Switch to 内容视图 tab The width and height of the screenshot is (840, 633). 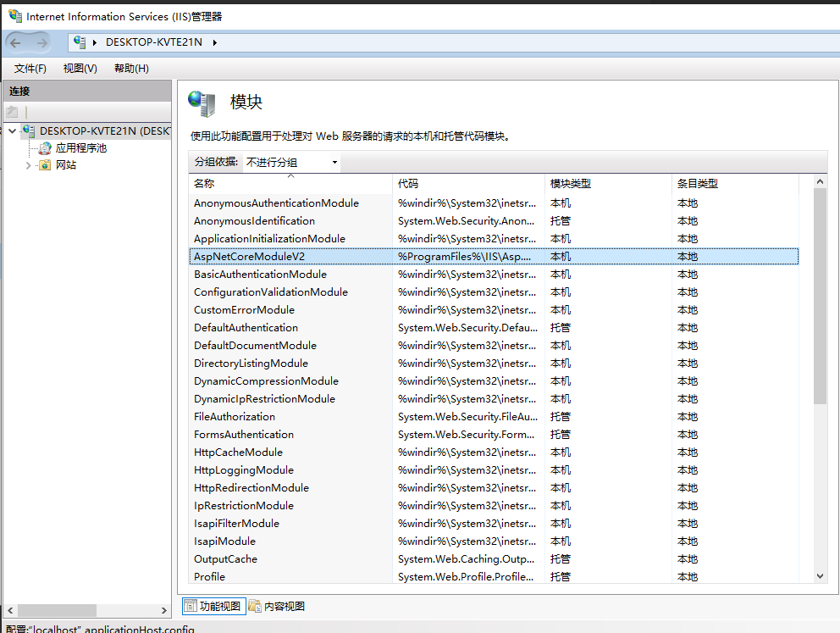(278, 606)
